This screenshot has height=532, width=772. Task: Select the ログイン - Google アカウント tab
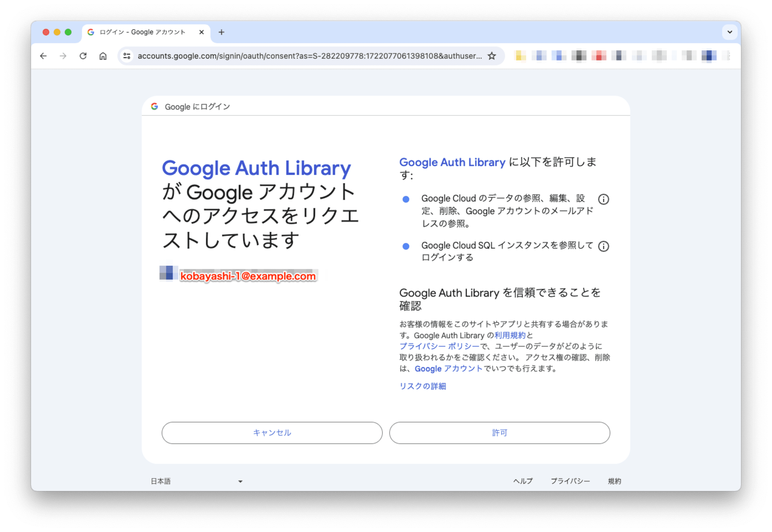pos(146,32)
